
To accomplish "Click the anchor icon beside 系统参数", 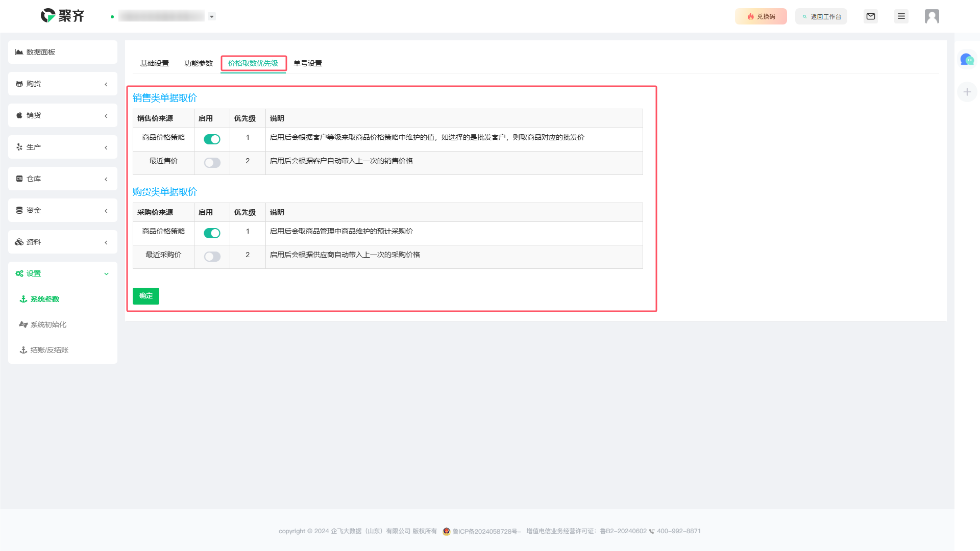I will [x=23, y=299].
